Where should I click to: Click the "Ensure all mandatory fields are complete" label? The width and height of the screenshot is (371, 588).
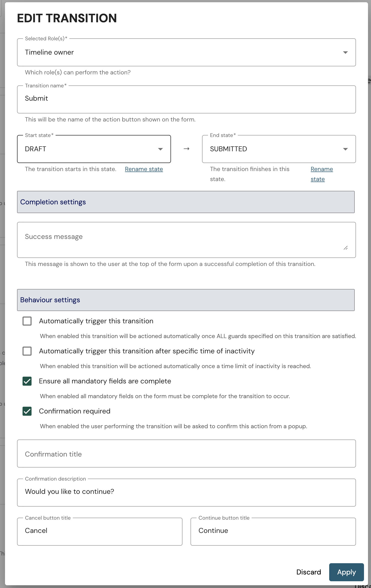coord(105,381)
